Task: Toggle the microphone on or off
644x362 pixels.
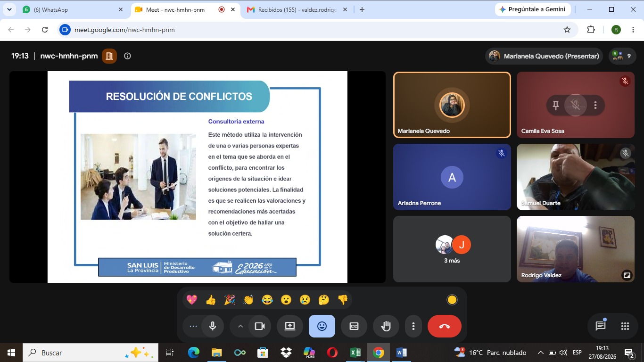Action: pyautogui.click(x=213, y=326)
